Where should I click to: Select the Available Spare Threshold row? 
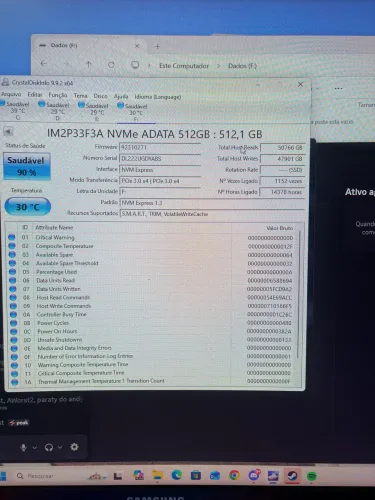tap(151, 263)
